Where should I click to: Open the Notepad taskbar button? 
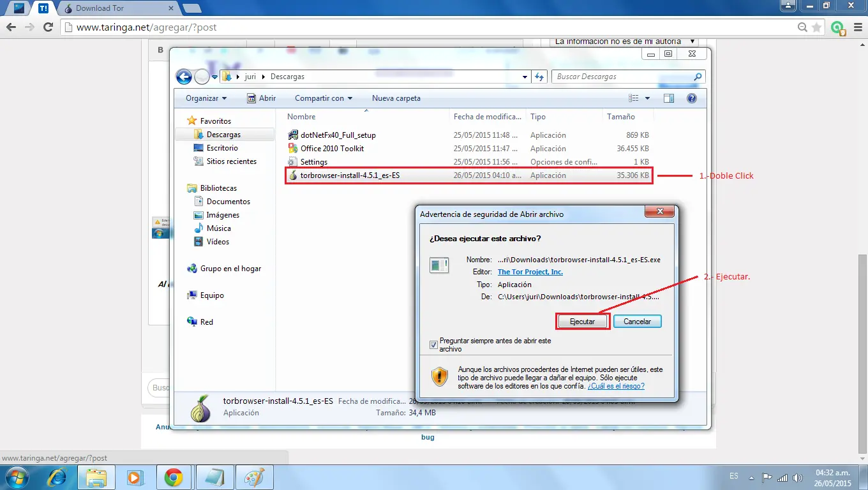[215, 477]
